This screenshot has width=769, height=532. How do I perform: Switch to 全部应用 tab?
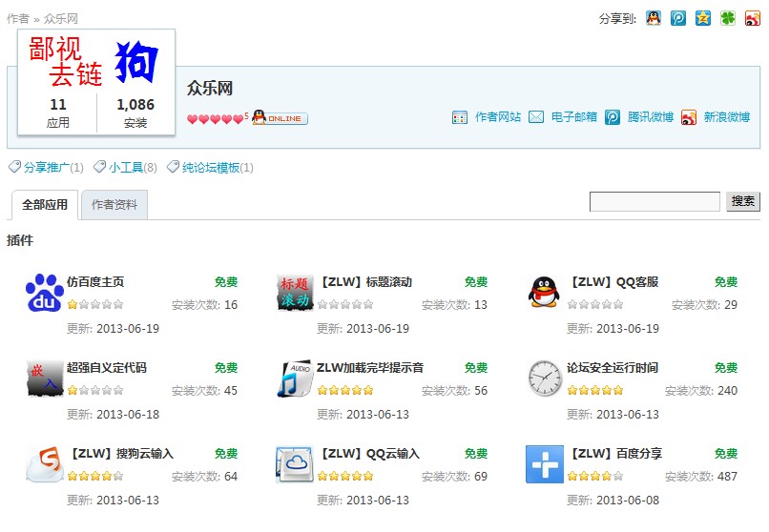pyautogui.click(x=45, y=205)
